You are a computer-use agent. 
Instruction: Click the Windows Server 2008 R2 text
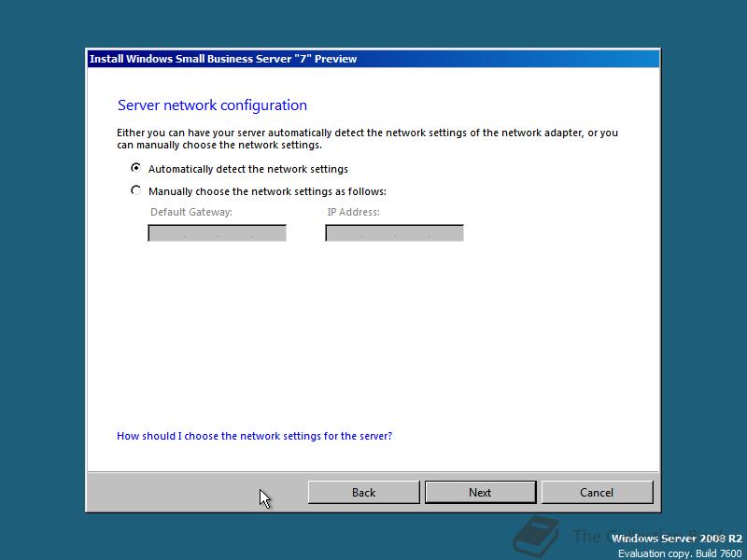coord(676,539)
